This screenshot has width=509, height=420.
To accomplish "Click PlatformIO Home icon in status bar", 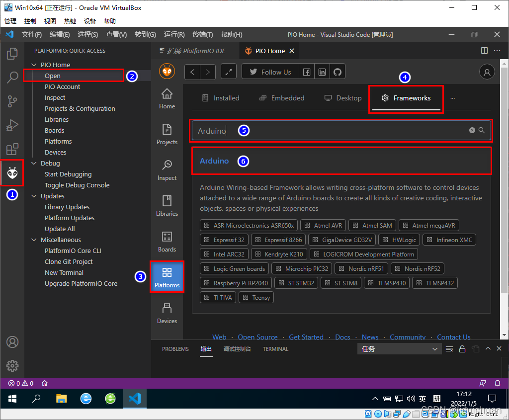I will point(45,383).
